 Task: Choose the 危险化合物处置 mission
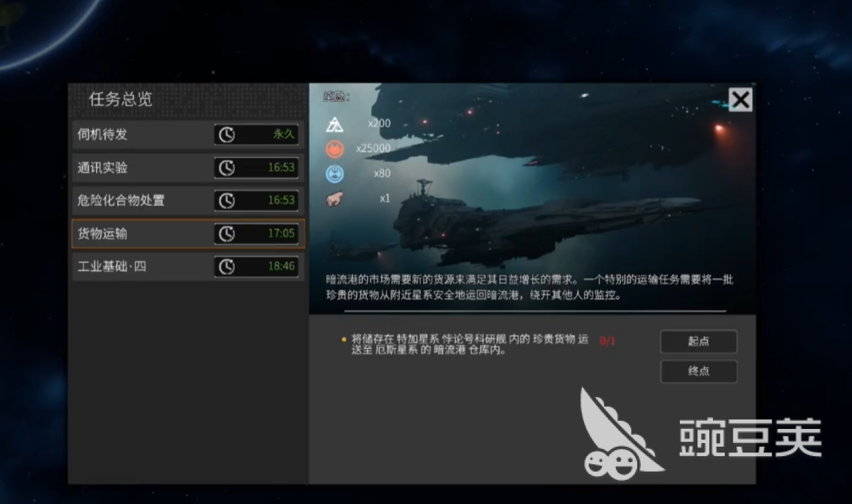tap(188, 200)
